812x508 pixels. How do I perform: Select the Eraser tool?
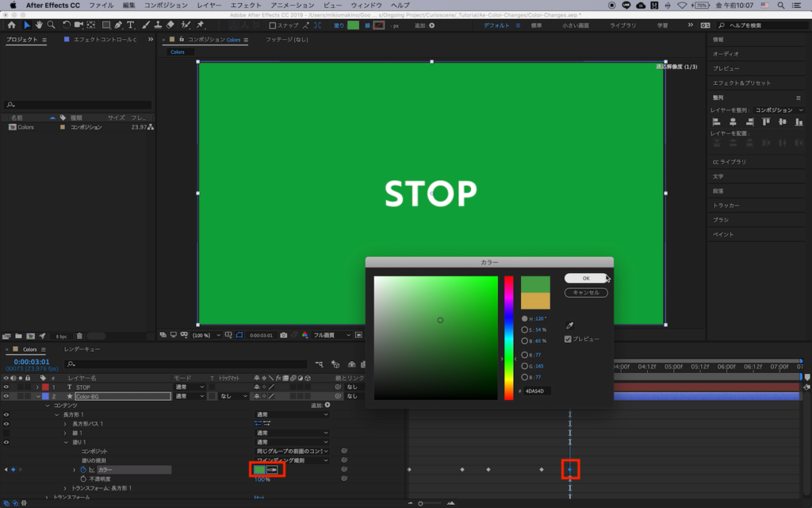tap(170, 25)
